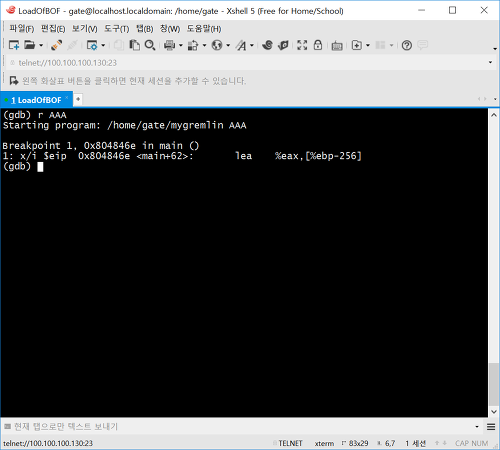Click the terminal scrollbar down arrow
This screenshot has width=500, height=450.
[494, 412]
